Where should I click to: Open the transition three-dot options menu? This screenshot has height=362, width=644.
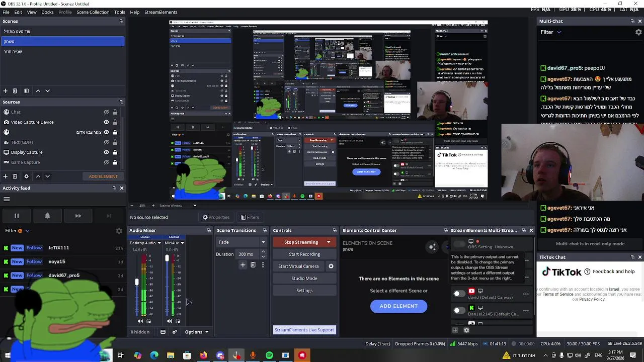tap(263, 265)
